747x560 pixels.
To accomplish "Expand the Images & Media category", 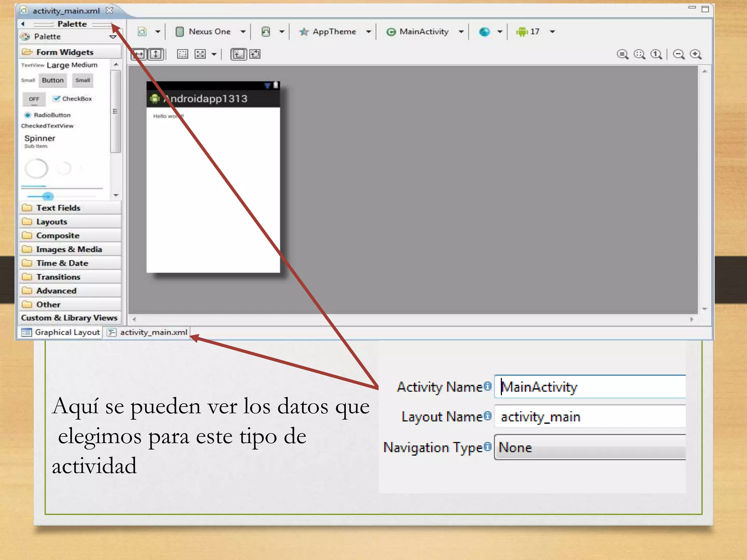I will 70,249.
